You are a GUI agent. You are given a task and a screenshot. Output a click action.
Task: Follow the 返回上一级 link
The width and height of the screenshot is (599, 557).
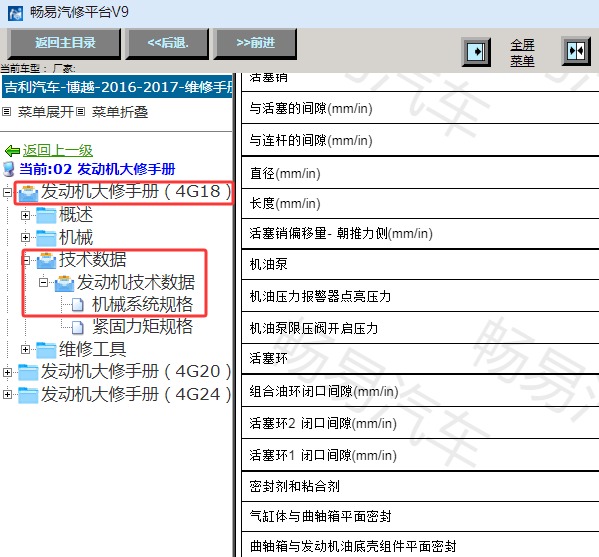pos(58,151)
